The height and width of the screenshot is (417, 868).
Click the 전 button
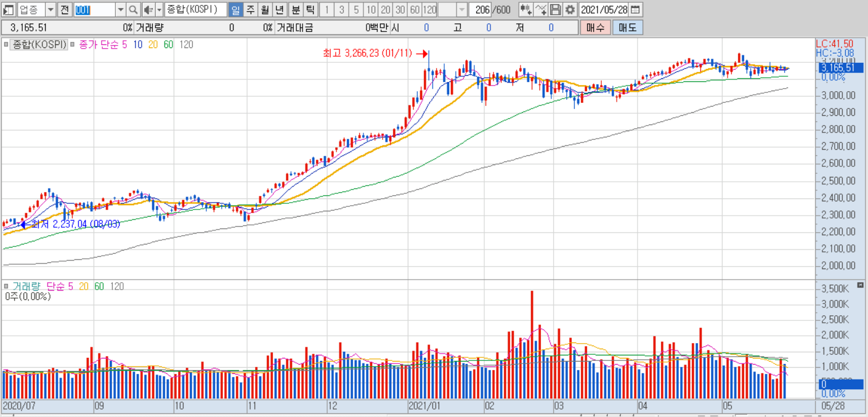65,9
